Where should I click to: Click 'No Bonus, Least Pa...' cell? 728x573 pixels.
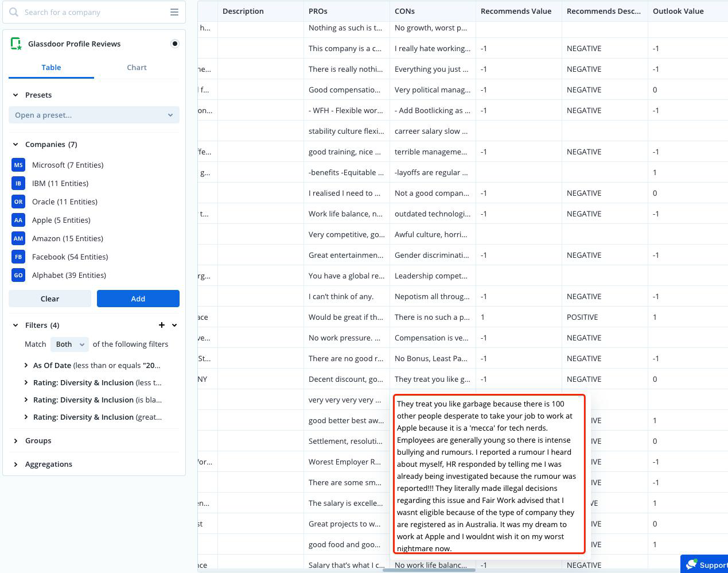[x=433, y=358]
